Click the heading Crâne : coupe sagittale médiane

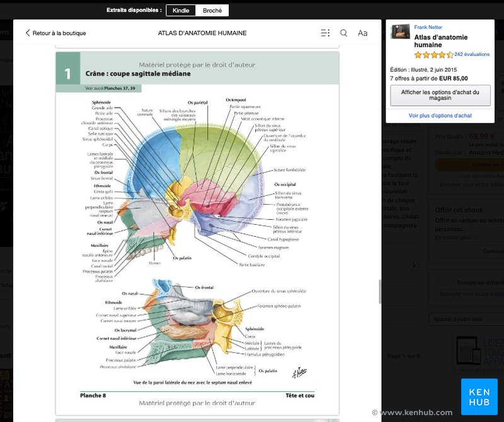click(x=138, y=74)
